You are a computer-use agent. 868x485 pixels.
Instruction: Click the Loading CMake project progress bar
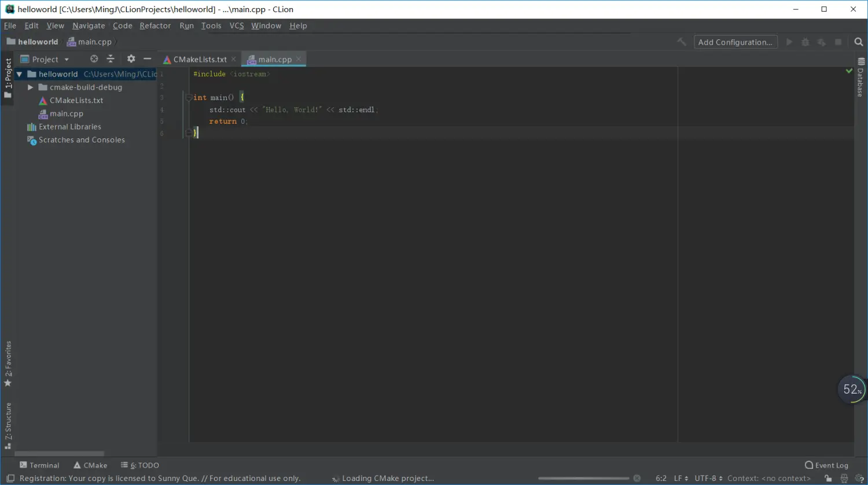coord(583,478)
